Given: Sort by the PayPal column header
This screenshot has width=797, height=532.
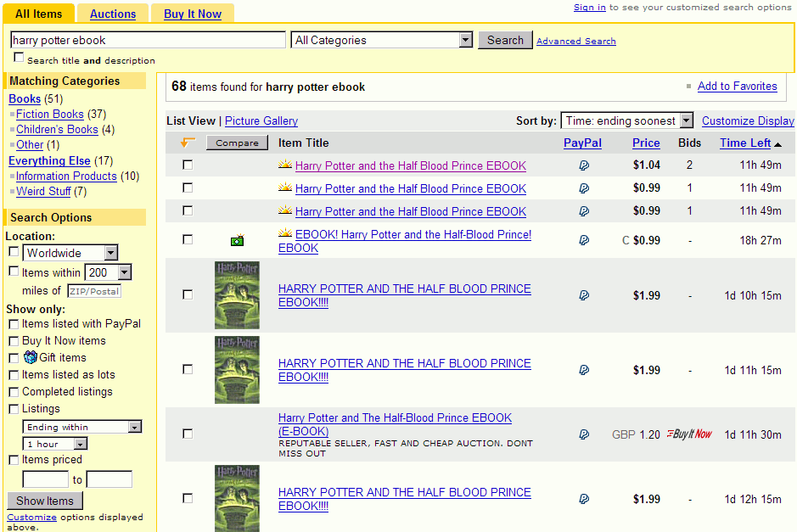Looking at the screenshot, I should click(582, 143).
